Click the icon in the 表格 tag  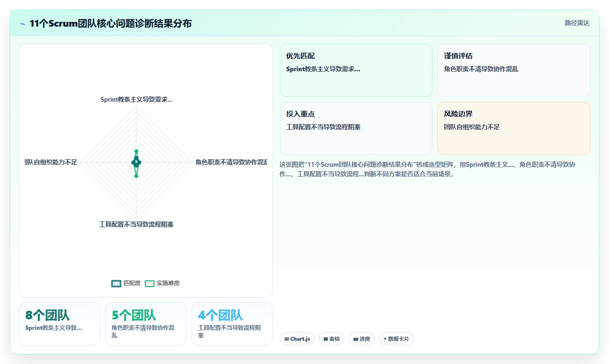point(325,339)
